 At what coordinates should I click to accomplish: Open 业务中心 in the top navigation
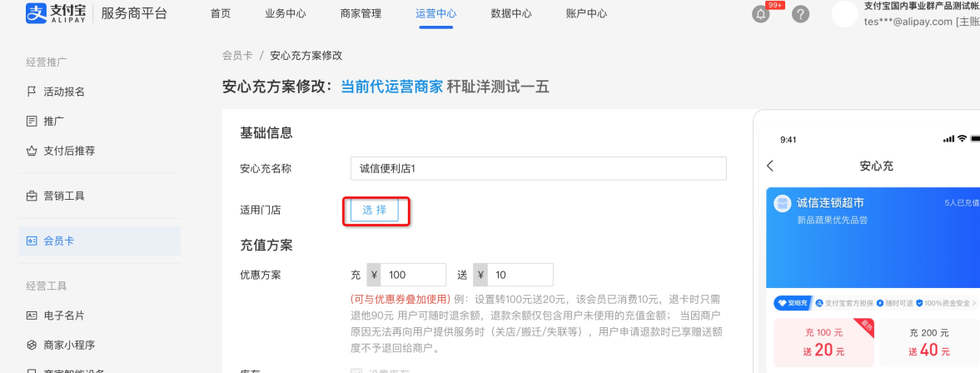[286, 14]
